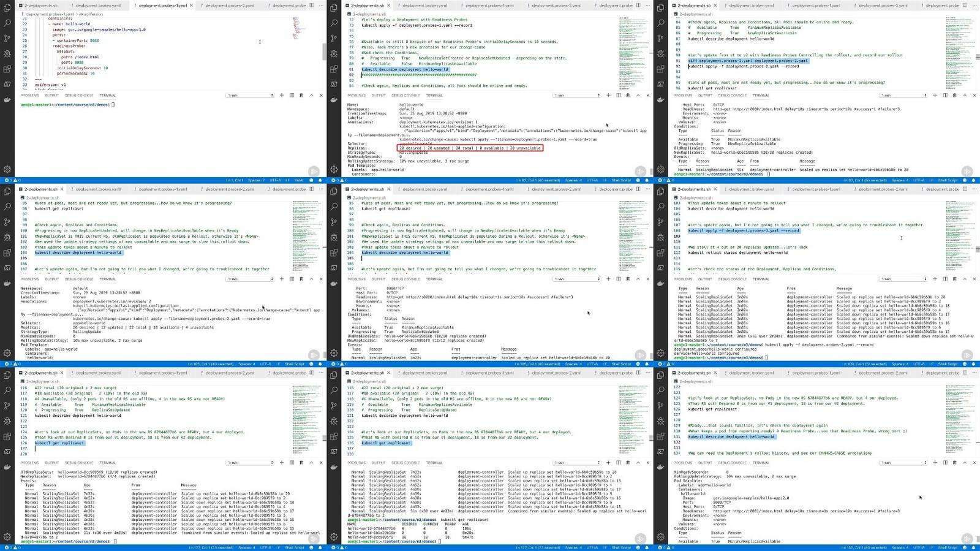Click terminal prompt in readinessProbe YAML frame
Viewport: 980px width, 551px height.
pyautogui.click(x=67, y=104)
